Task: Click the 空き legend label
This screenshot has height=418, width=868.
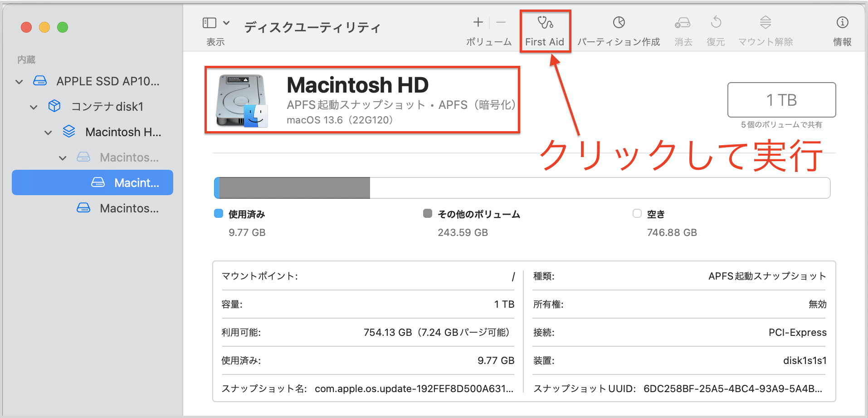Action: tap(656, 214)
